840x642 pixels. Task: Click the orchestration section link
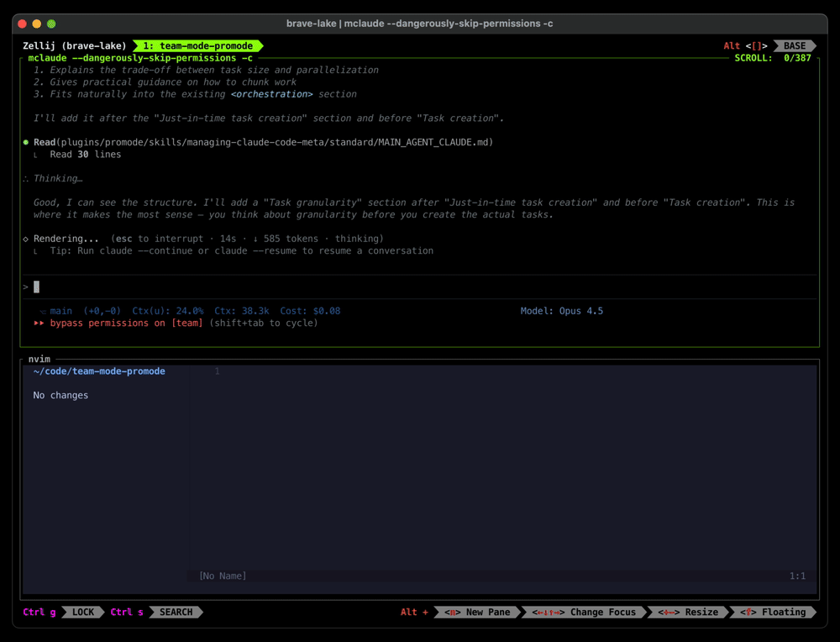271,94
